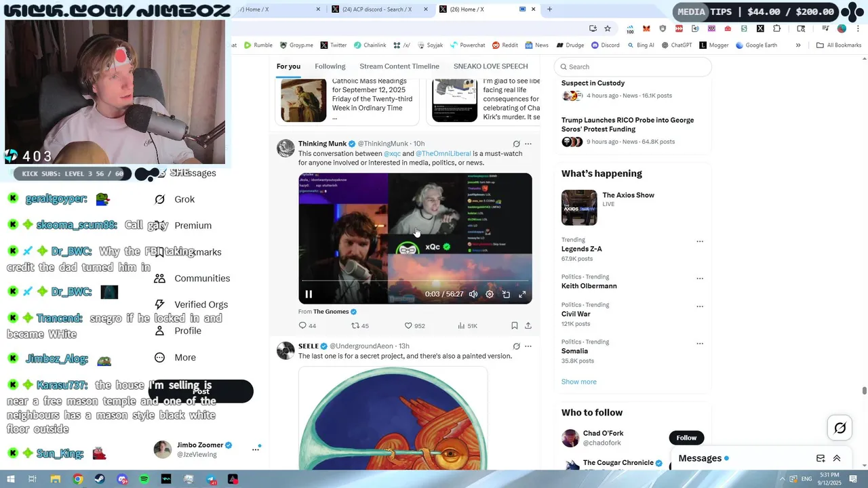868x488 pixels.
Task: Switch to the For you tab
Action: (x=288, y=66)
